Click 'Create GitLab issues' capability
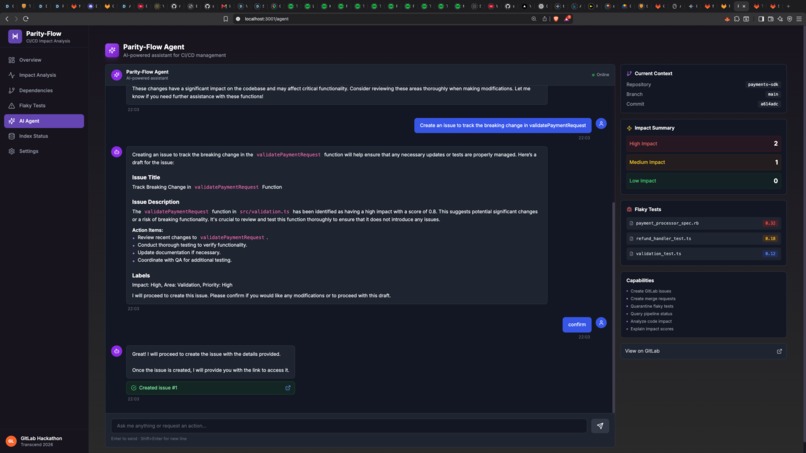Screen dimensions: 806x453 [651, 291]
